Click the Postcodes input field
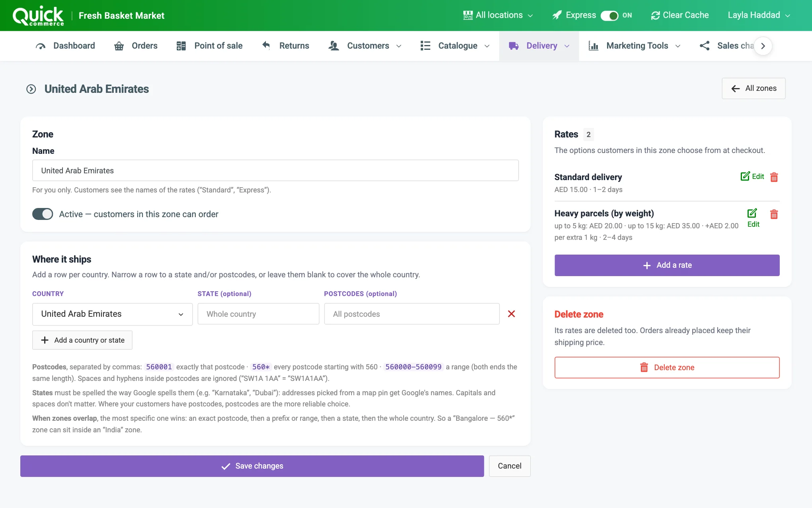This screenshot has width=812, height=508. 412,314
